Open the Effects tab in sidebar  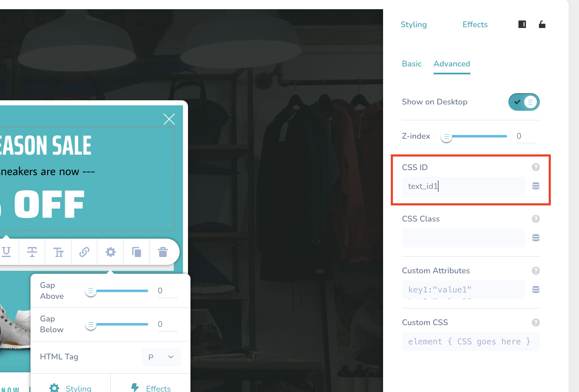tap(475, 25)
